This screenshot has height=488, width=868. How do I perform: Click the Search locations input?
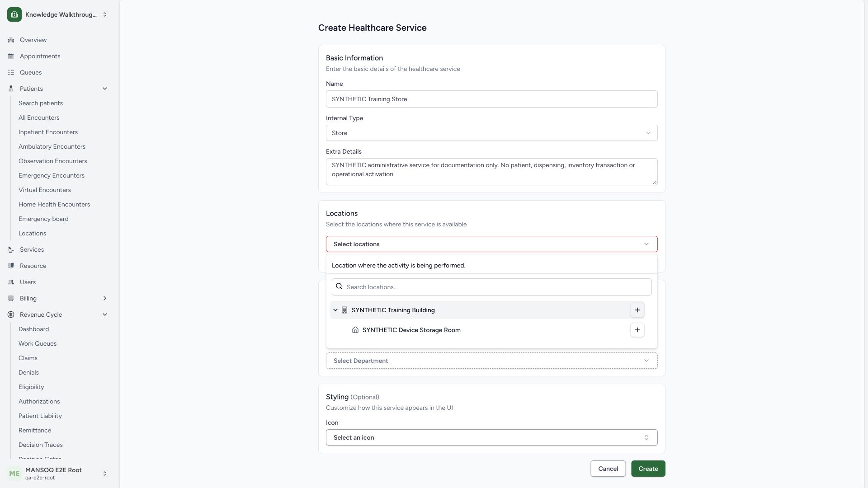pos(491,287)
